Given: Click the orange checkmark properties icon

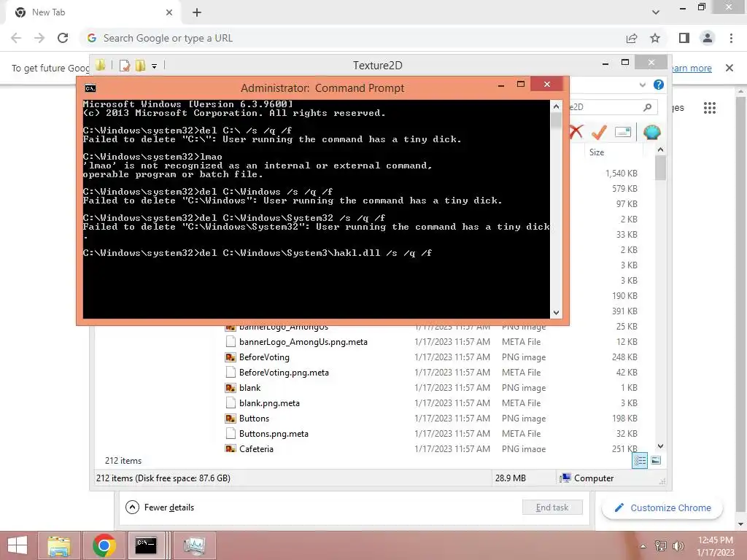Looking at the screenshot, I should click(600, 132).
